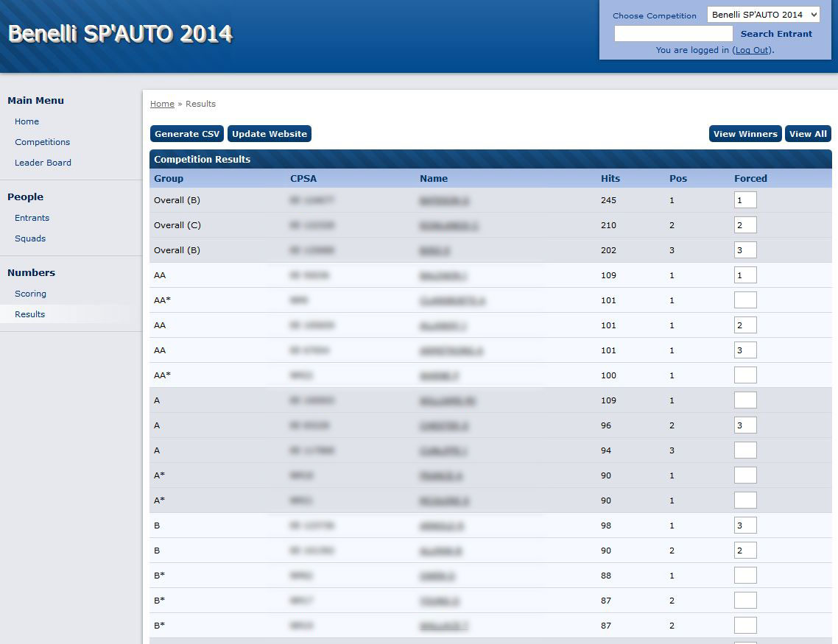
Task: Click Forced field for A 94 hits row
Action: [745, 450]
